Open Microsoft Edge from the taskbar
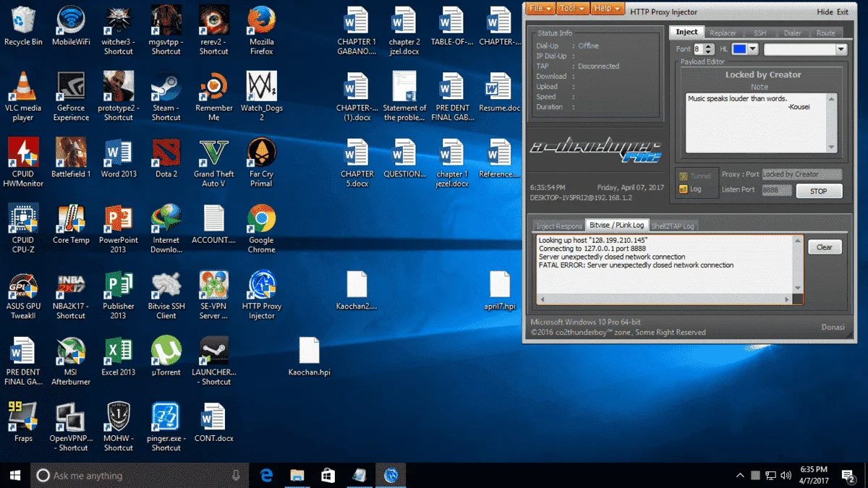The width and height of the screenshot is (868, 488). pyautogui.click(x=265, y=475)
